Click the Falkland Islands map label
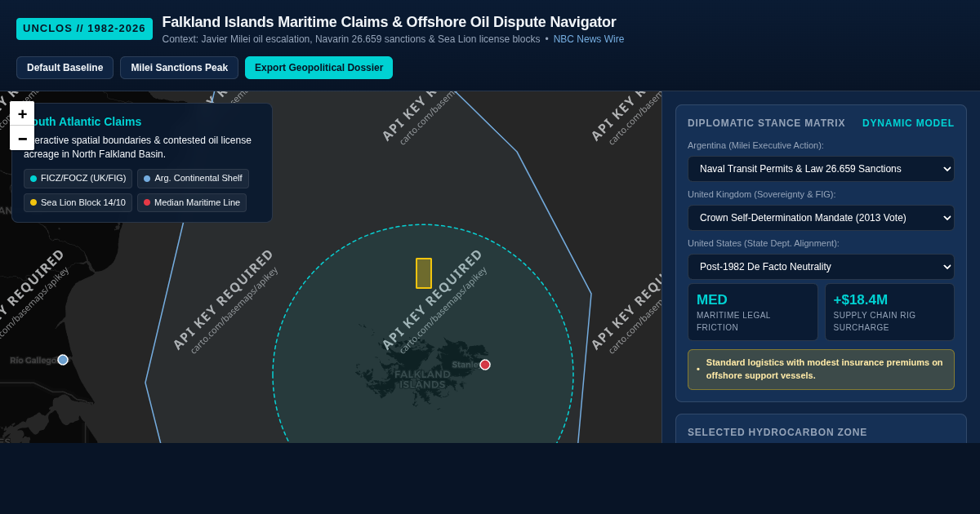This screenshot has width=980, height=514. (x=422, y=379)
